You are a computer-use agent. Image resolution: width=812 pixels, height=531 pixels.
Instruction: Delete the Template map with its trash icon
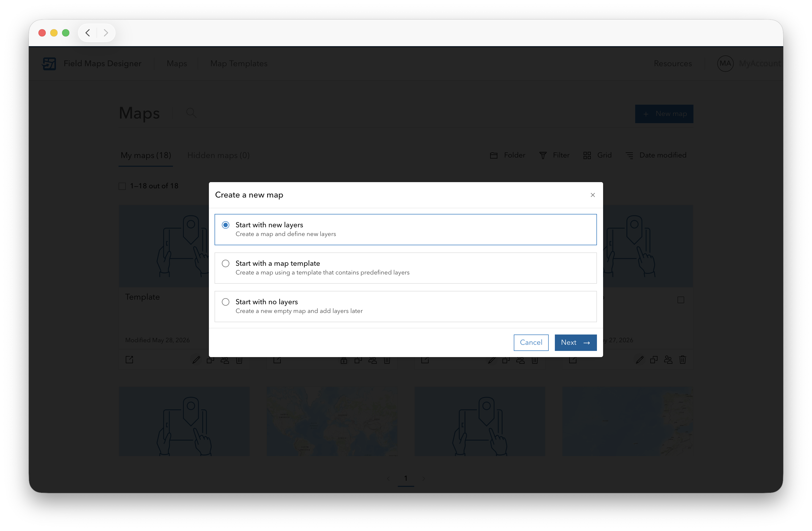[239, 359]
